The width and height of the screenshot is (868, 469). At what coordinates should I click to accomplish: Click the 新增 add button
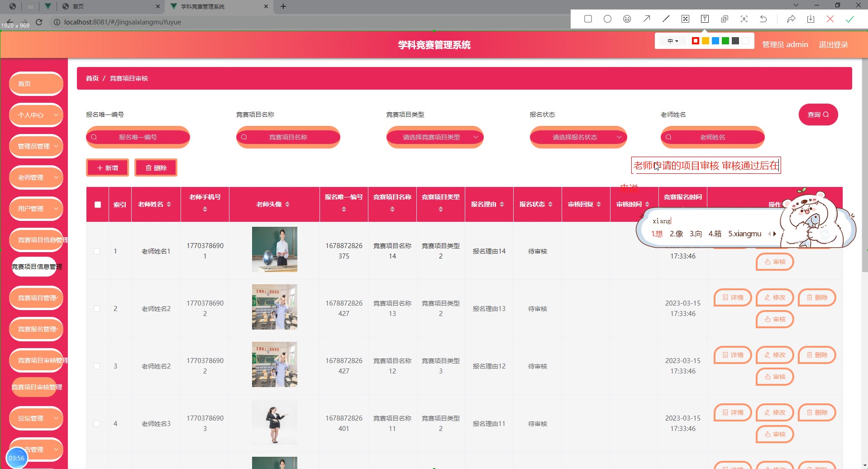[107, 168]
